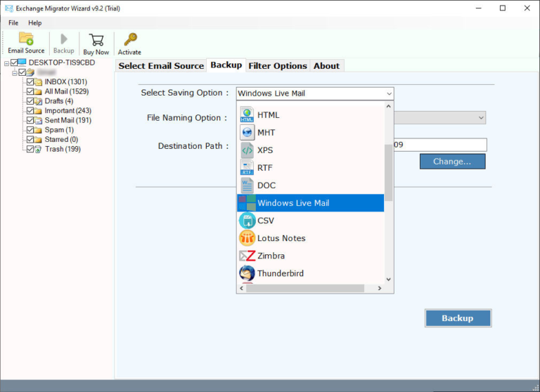Select HTML format icon in list
This screenshot has height=392, width=540.
click(247, 115)
